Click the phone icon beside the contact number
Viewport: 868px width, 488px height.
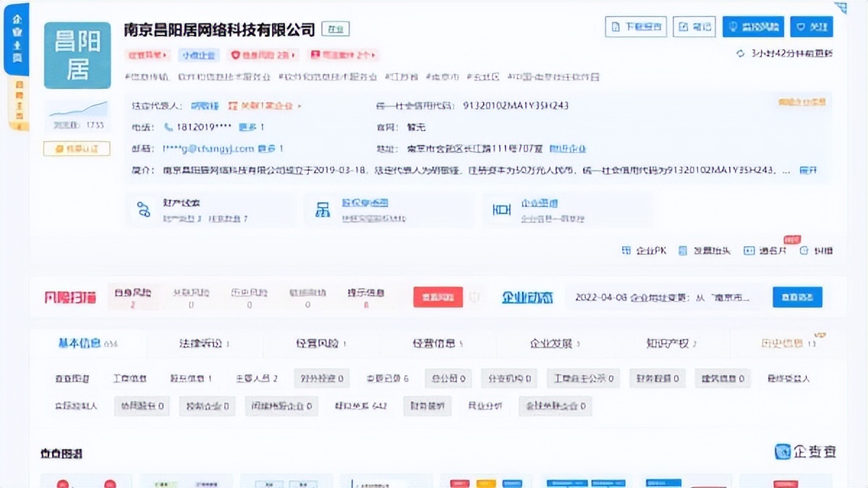point(169,127)
